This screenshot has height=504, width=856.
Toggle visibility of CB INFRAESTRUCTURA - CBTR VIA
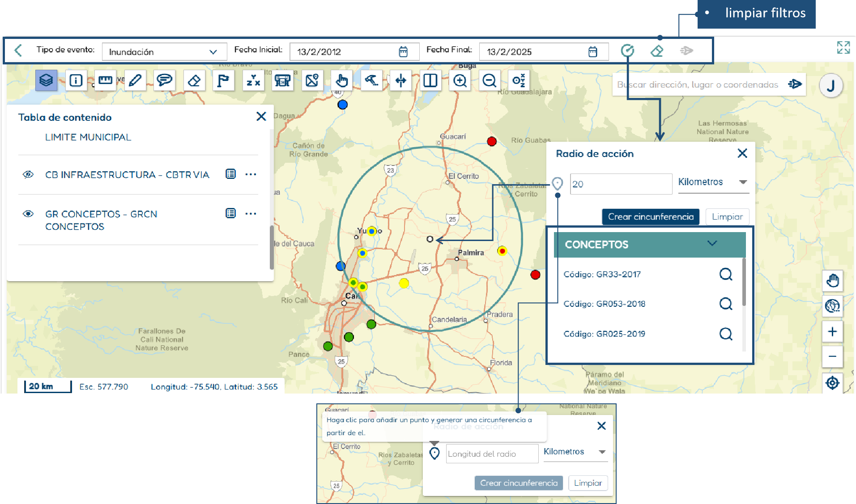28,174
